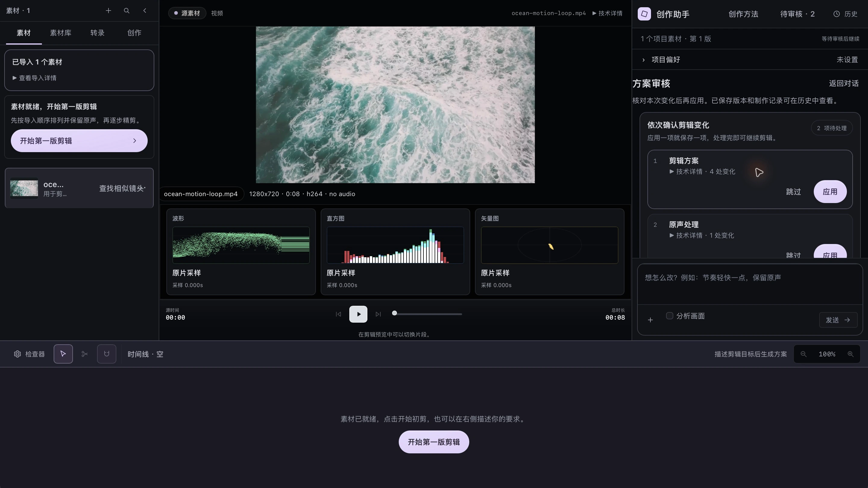Open the 创作方法 tab
Image resolution: width=868 pixels, height=488 pixels.
point(743,14)
